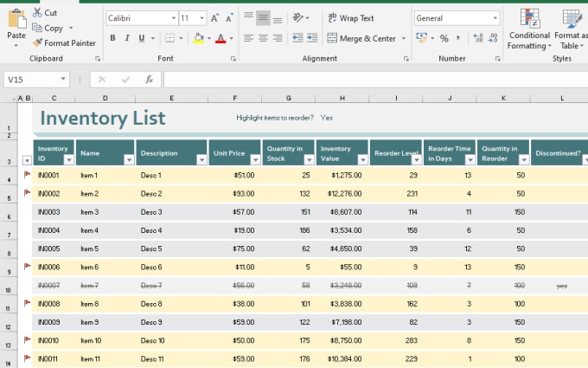The width and height of the screenshot is (588, 368).
Task: Click the Yes highlight reorder cell
Action: click(327, 118)
